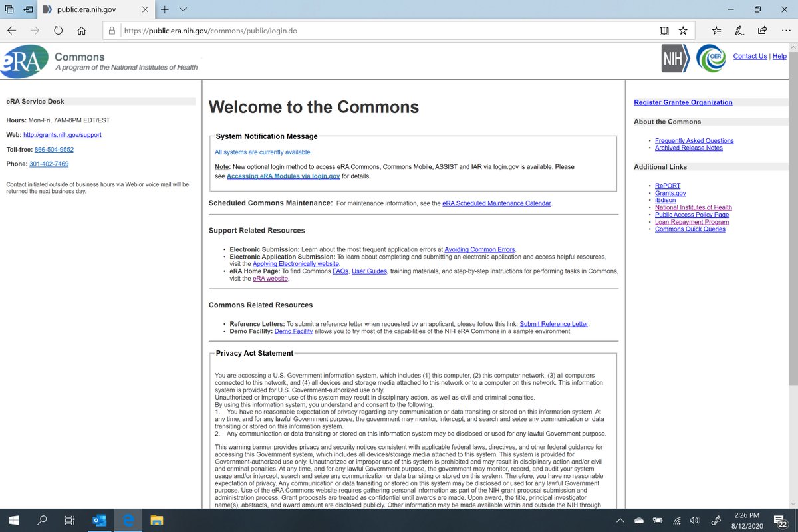Open the Commons FAQs link
798x532 pixels.
(340, 271)
